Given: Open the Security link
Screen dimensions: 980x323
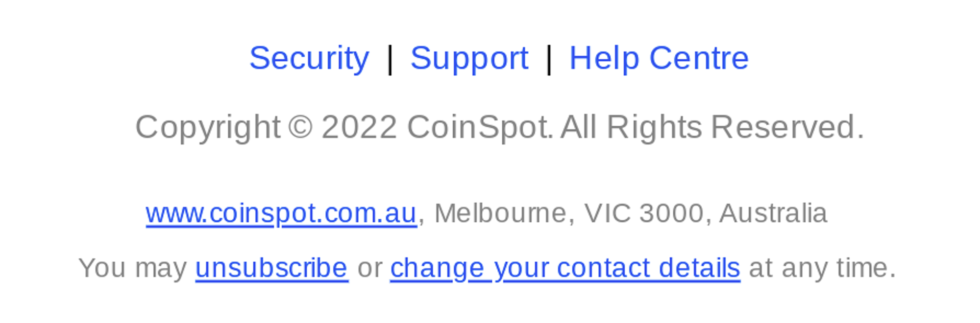Looking at the screenshot, I should (x=309, y=58).
